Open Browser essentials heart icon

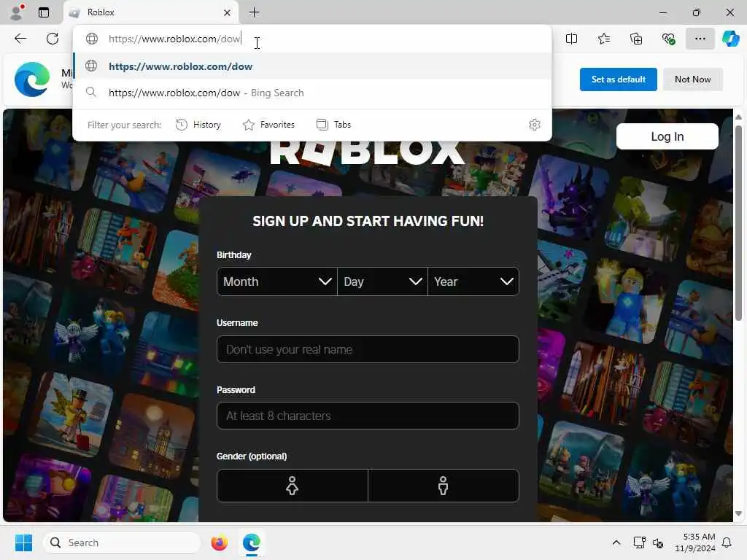pos(668,39)
